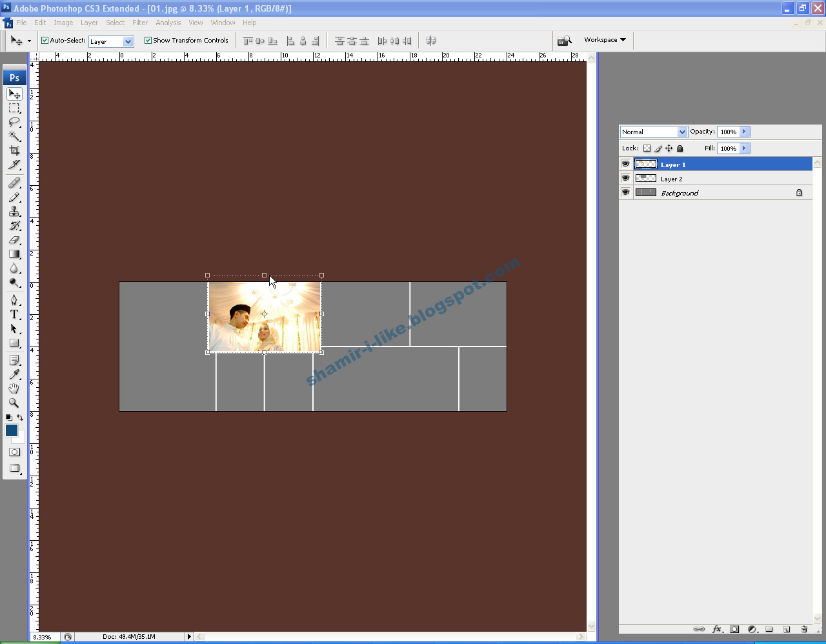826x644 pixels.
Task: Open the Layer menu
Action: [x=89, y=23]
